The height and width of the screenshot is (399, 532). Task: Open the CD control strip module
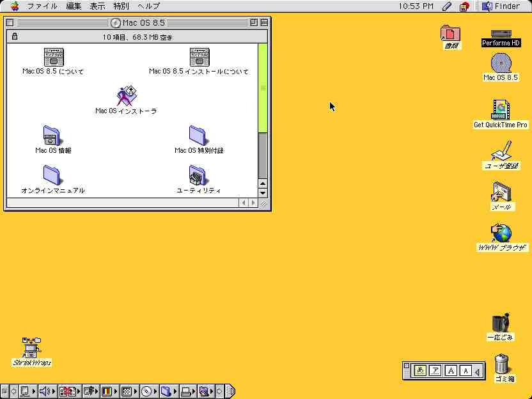pos(146,391)
